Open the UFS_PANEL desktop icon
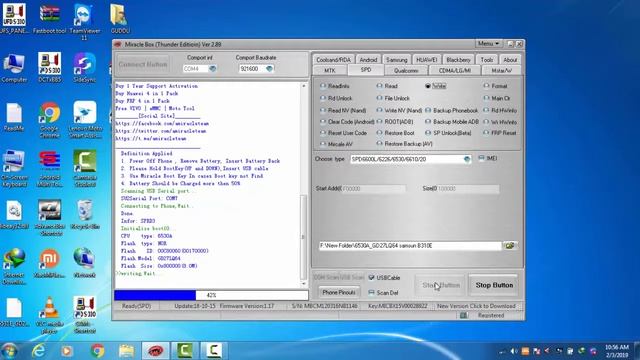The height and width of the screenshot is (360, 640). (14, 18)
